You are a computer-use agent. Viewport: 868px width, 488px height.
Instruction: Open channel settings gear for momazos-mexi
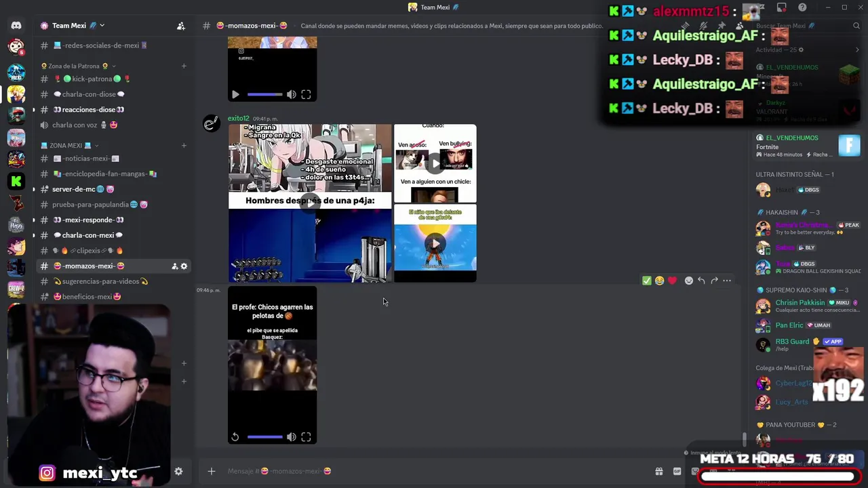184,266
